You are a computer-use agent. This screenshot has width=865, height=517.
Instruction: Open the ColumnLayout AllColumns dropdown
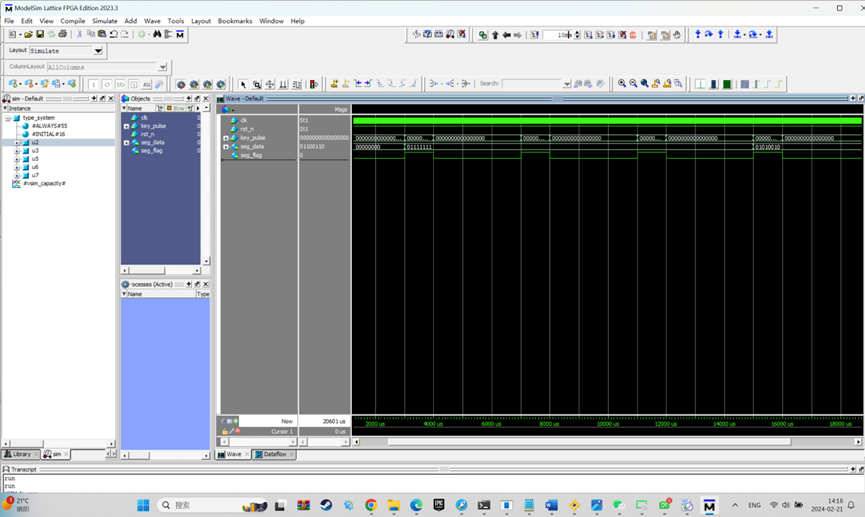162,67
